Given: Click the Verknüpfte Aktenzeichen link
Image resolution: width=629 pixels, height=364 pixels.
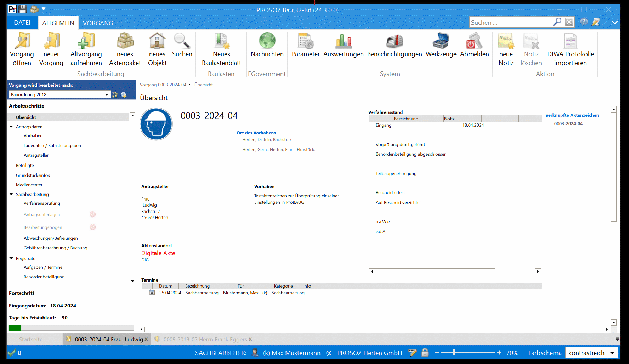Looking at the screenshot, I should coord(572,115).
